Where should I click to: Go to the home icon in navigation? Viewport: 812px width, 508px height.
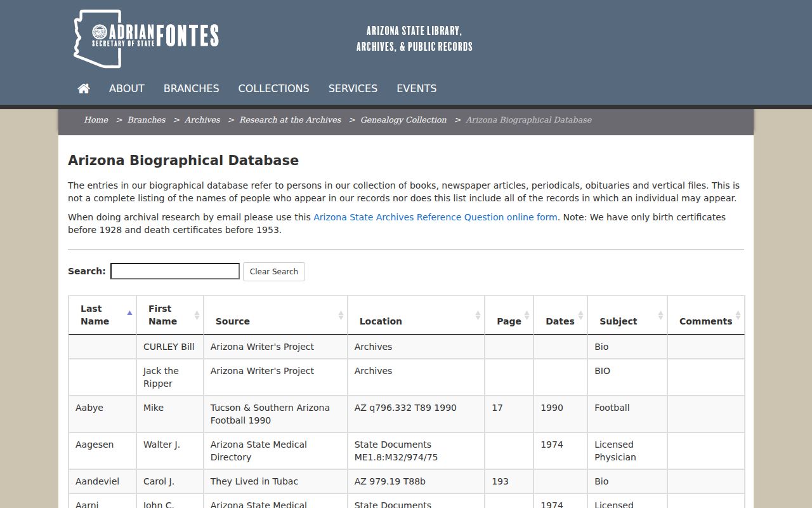tap(84, 88)
